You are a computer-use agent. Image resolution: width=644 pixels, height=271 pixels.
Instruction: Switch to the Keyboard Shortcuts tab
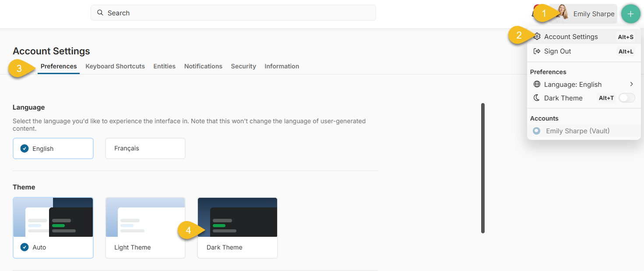(x=115, y=66)
